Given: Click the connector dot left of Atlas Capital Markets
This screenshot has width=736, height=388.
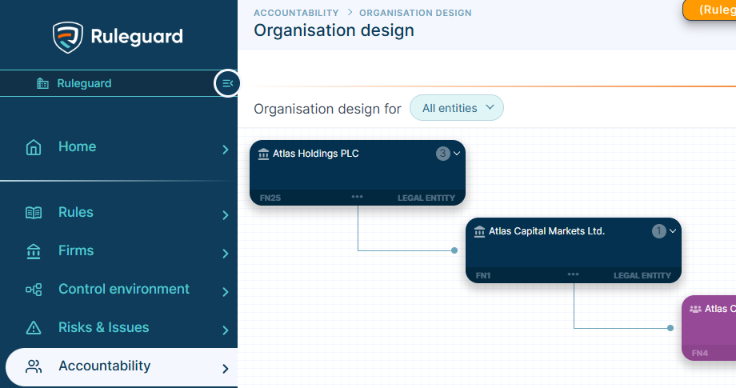Looking at the screenshot, I should 454,251.
